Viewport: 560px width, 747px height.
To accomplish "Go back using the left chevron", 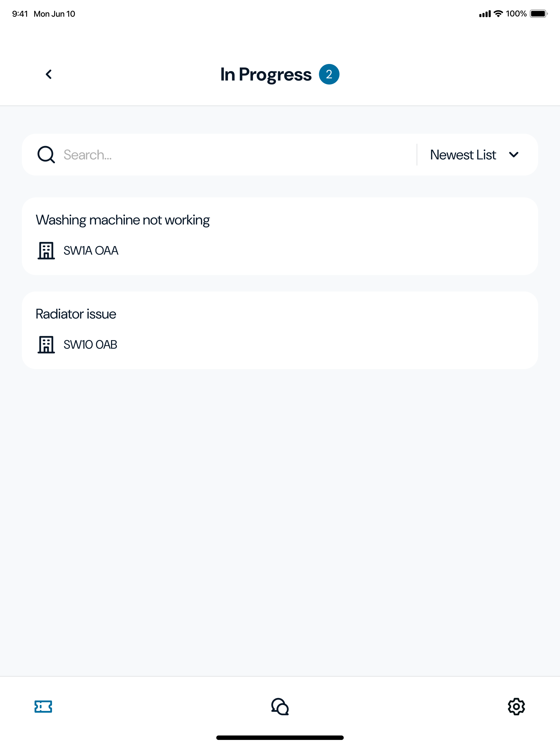I will (49, 74).
